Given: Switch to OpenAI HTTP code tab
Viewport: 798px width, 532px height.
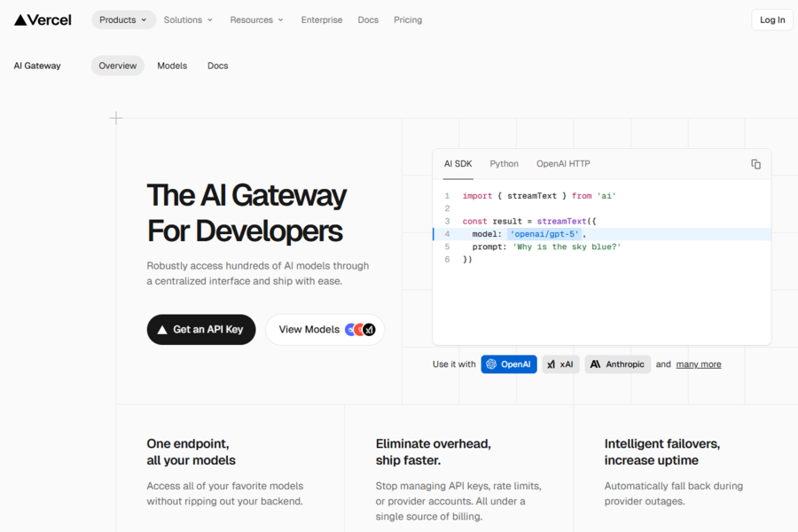Looking at the screenshot, I should 563,164.
